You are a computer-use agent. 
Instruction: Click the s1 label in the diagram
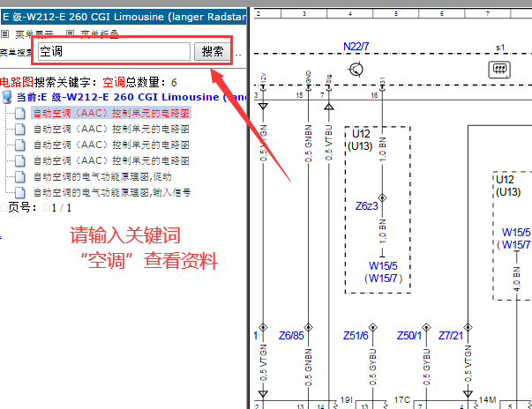coord(500,48)
